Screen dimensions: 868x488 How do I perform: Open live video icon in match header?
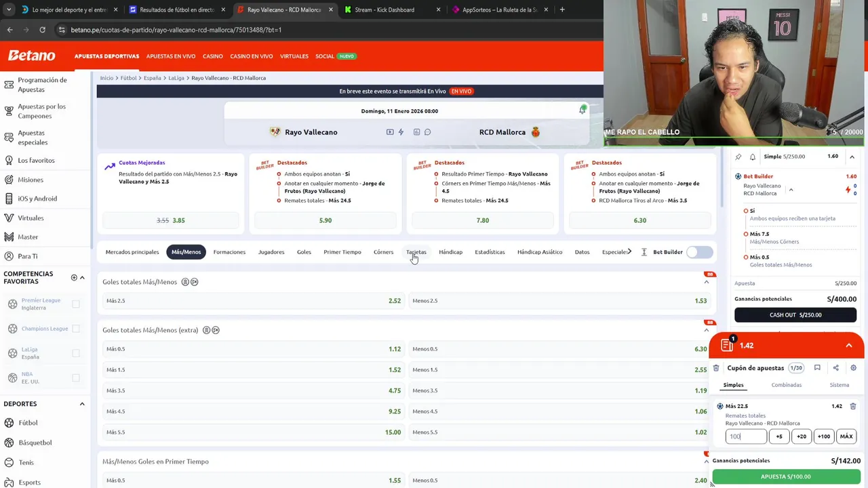point(390,132)
